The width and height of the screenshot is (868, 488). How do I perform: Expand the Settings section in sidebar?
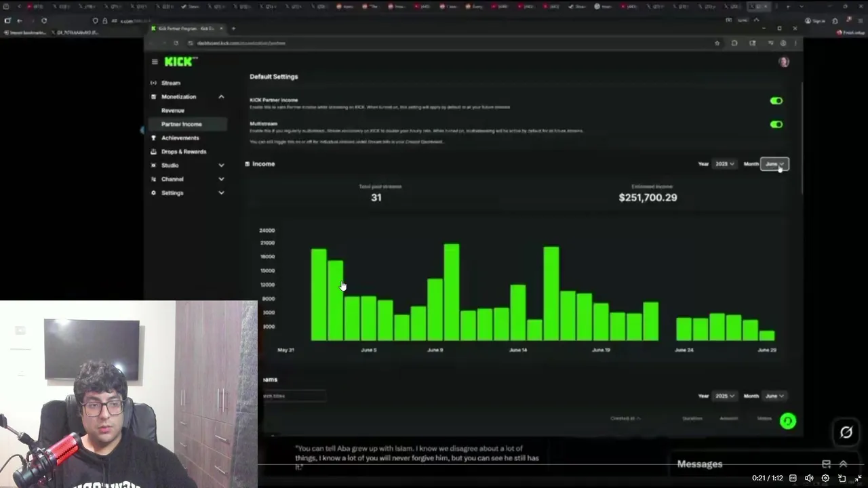(221, 193)
